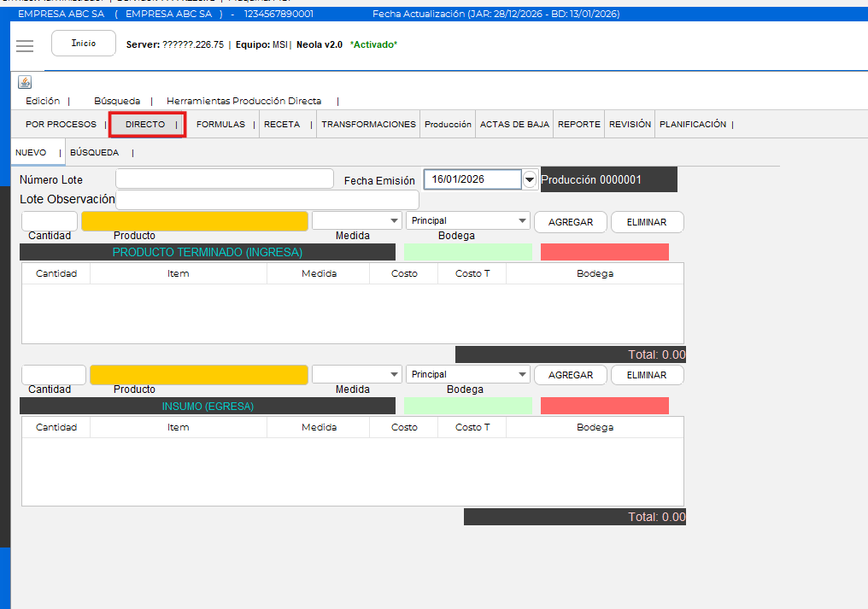Open the Fecha Emisión calendar arrow
Image resolution: width=868 pixels, height=609 pixels.
(x=530, y=179)
